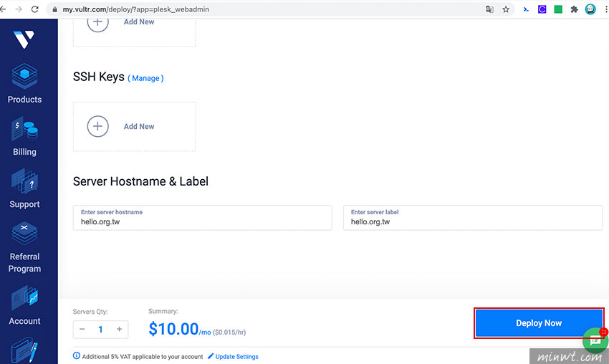The width and height of the screenshot is (609, 364).
Task: Open the SSH Keys Manage link
Action: [145, 78]
